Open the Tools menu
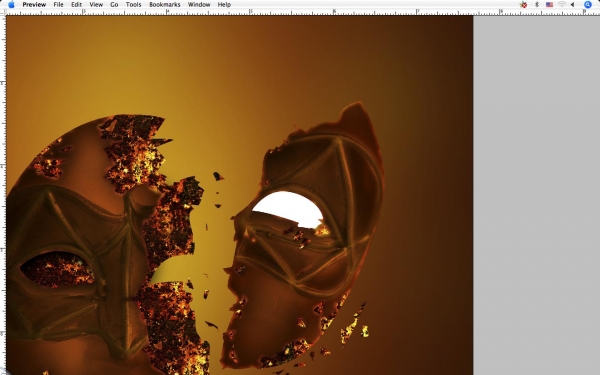The height and width of the screenshot is (375, 600). pos(134,5)
